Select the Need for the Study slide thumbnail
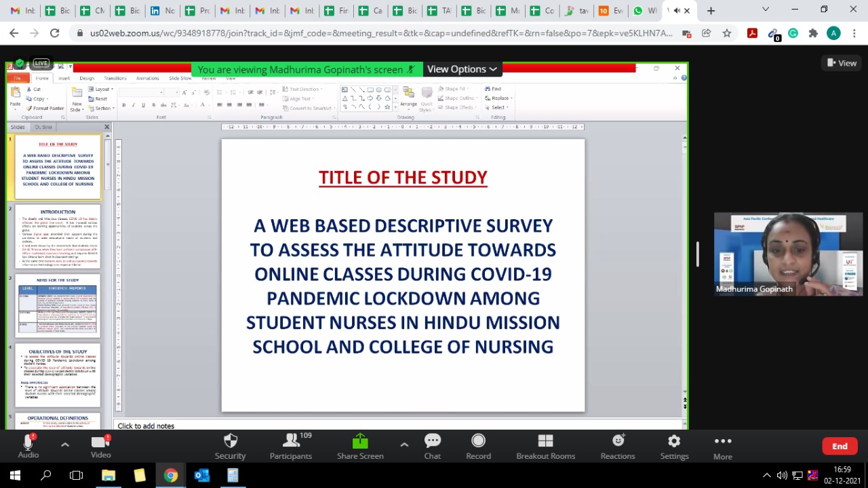 (58, 305)
